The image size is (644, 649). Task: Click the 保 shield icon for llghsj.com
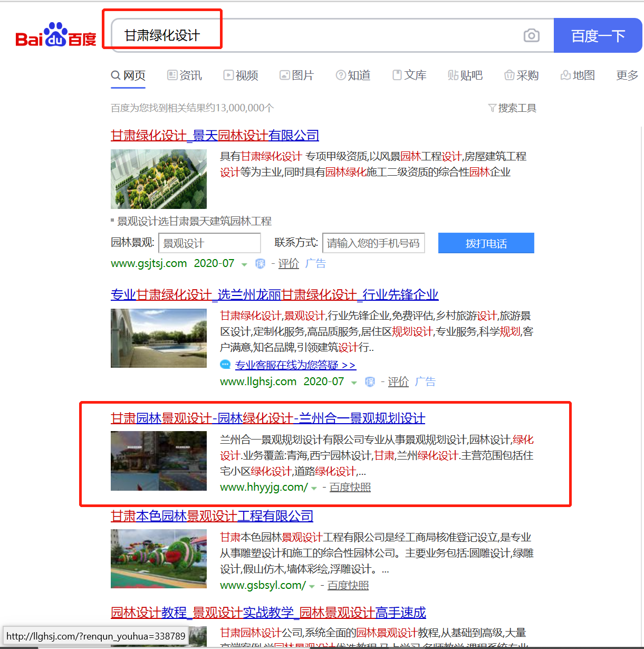coord(370,382)
